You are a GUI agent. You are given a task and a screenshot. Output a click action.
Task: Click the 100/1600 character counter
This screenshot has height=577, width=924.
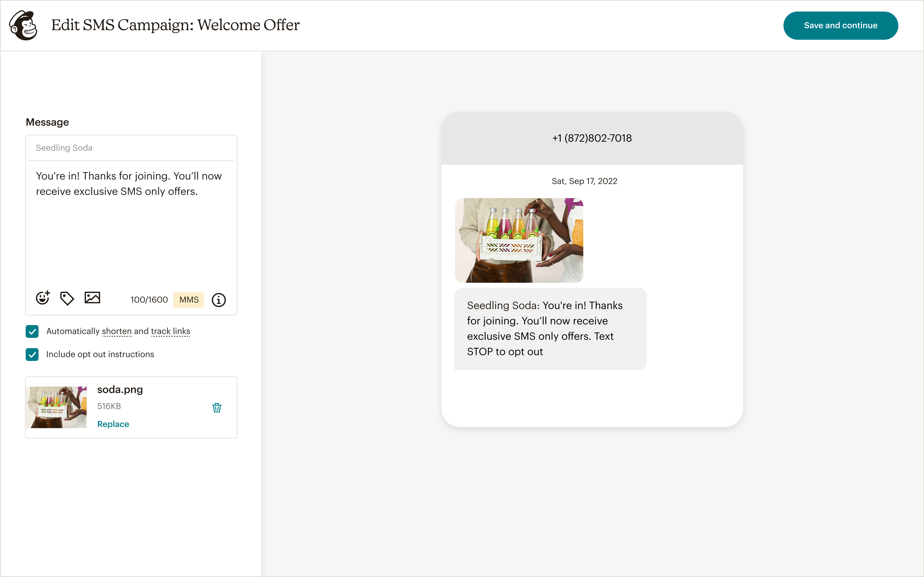149,300
